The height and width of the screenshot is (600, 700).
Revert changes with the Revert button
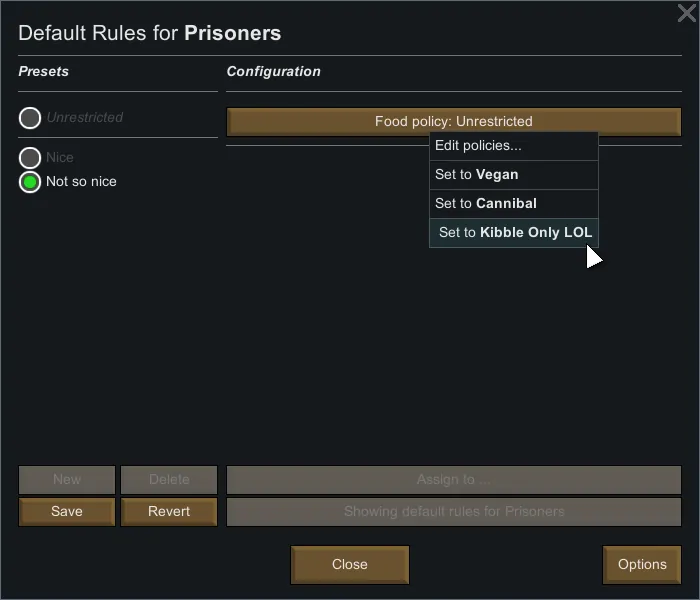point(169,511)
